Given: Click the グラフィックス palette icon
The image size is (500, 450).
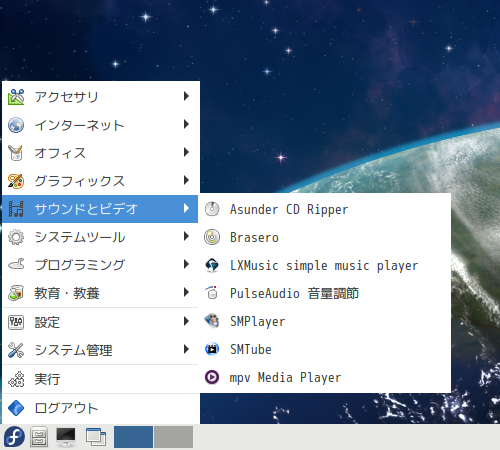Looking at the screenshot, I should point(16,181).
